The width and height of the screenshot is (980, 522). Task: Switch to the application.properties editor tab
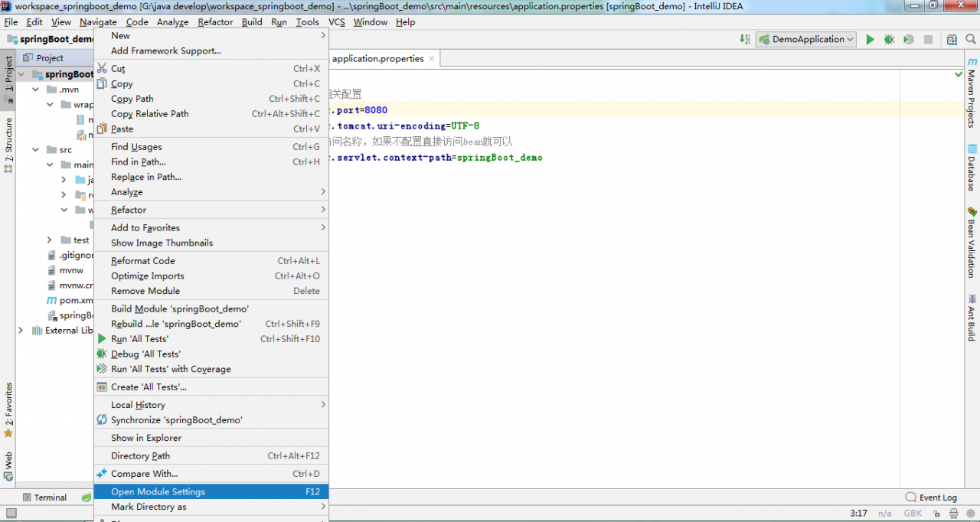point(377,58)
